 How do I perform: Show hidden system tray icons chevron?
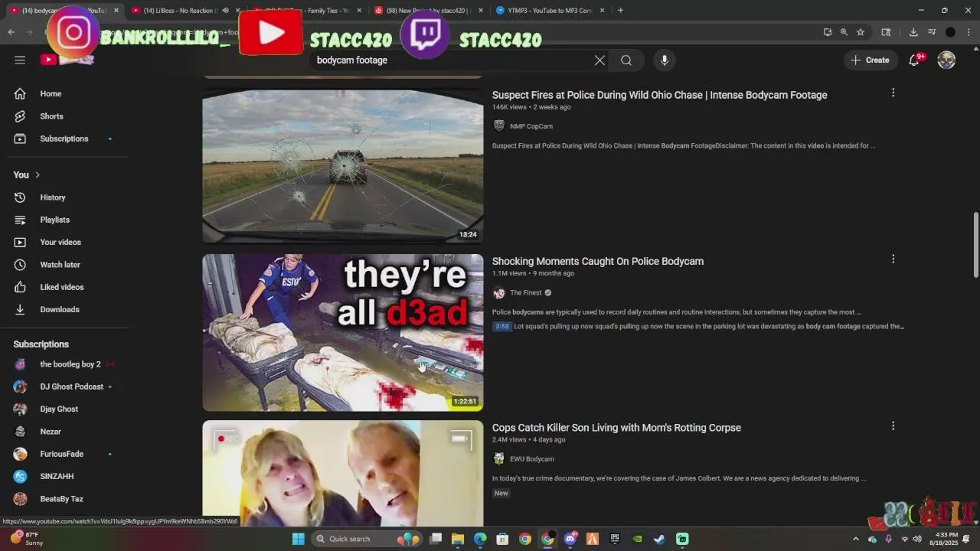[x=856, y=539]
